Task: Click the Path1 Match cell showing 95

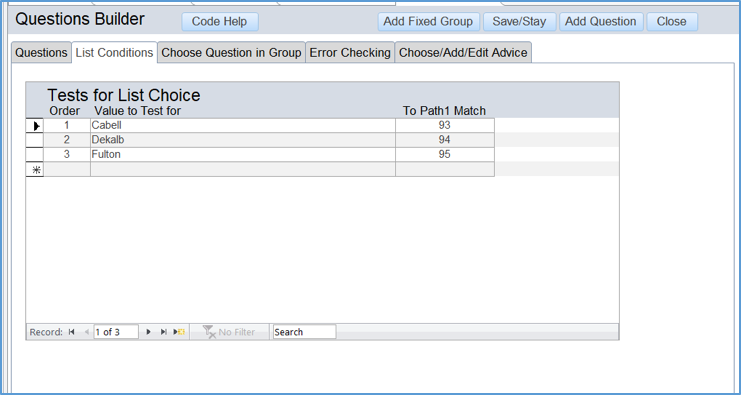Action: tap(445, 155)
